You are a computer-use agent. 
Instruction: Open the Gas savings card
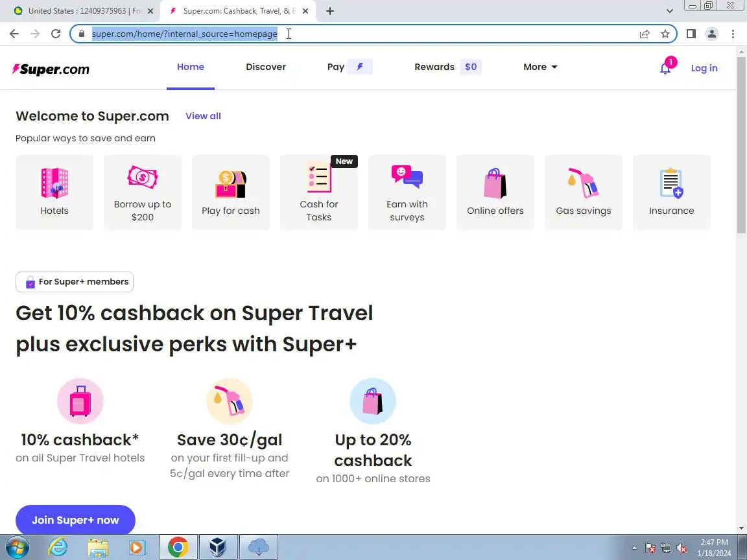pyautogui.click(x=583, y=192)
